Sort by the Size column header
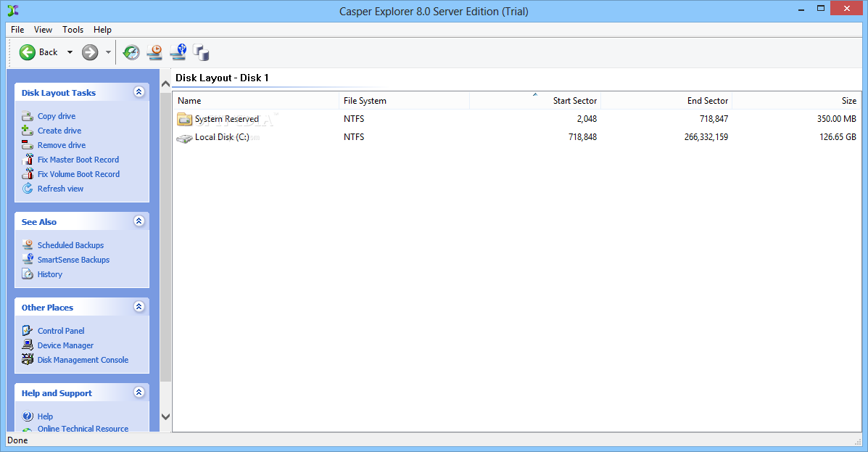Image resolution: width=868 pixels, height=452 pixels. [x=797, y=100]
